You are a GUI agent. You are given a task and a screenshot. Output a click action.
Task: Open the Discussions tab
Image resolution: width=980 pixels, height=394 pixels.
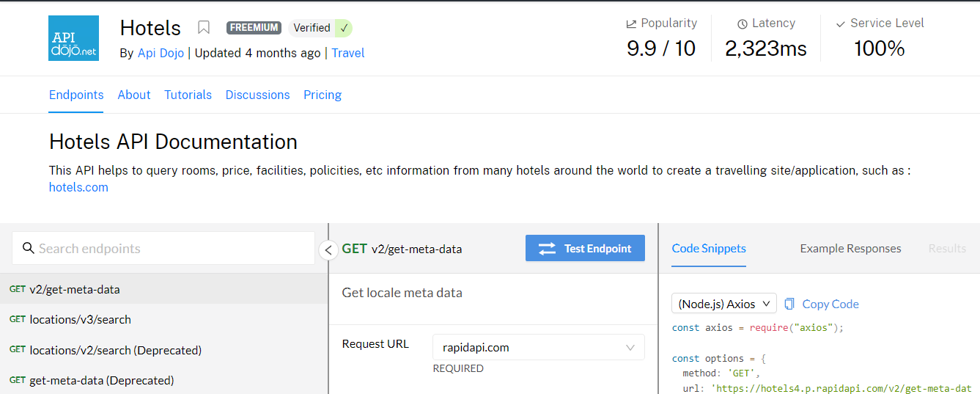[257, 95]
